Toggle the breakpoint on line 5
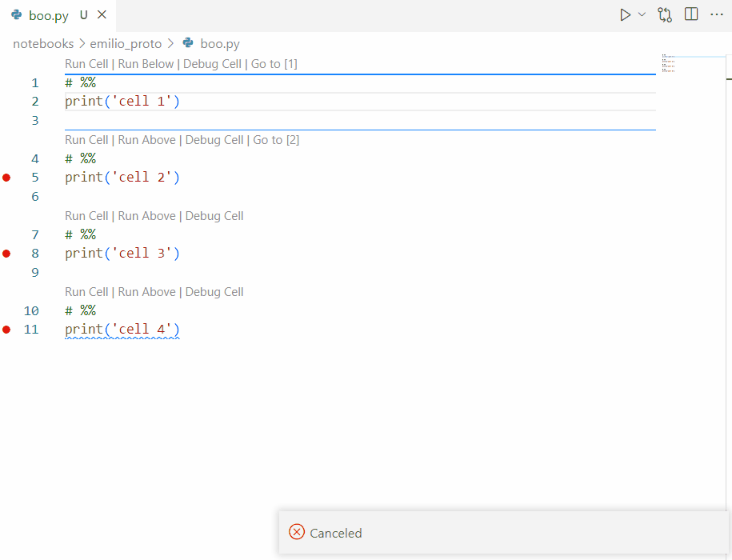 pos(6,177)
